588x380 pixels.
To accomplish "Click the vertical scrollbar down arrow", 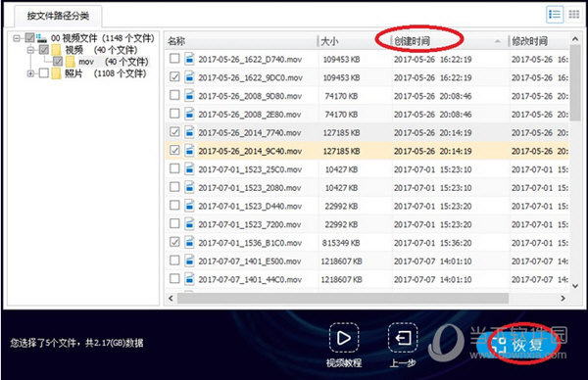I will pos(575,286).
